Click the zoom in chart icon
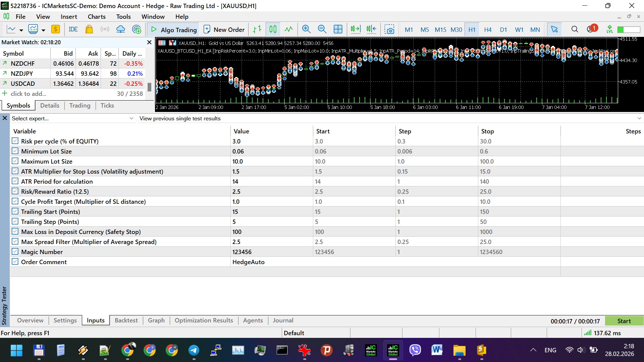 pyautogui.click(x=306, y=29)
